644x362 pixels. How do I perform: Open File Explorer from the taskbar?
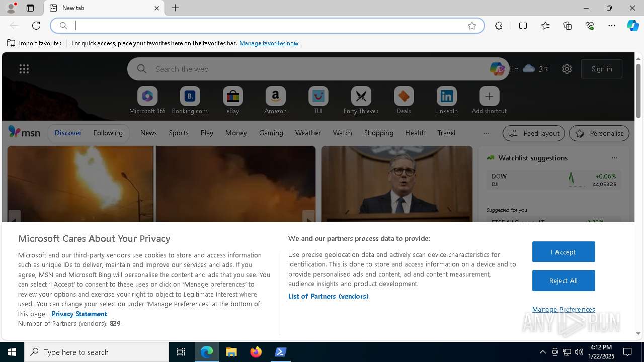[231, 352]
